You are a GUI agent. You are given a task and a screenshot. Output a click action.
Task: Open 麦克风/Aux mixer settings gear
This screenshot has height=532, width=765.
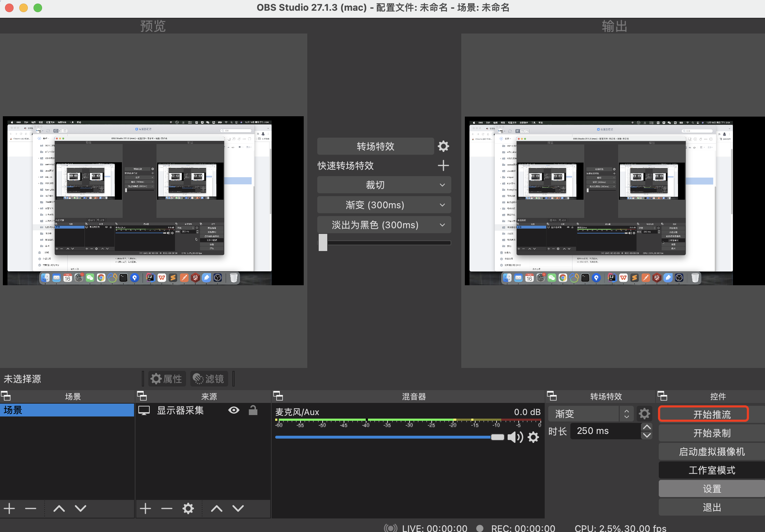pos(533,437)
